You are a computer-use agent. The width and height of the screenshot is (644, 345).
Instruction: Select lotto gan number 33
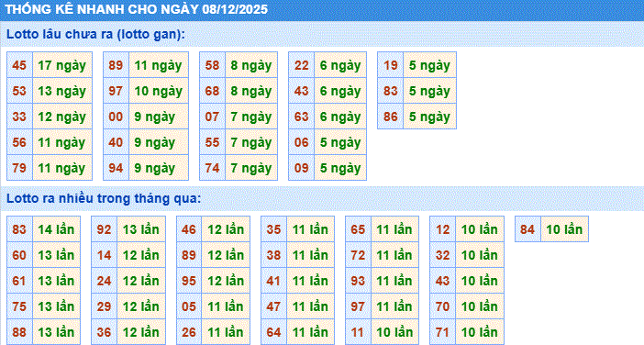19,117
